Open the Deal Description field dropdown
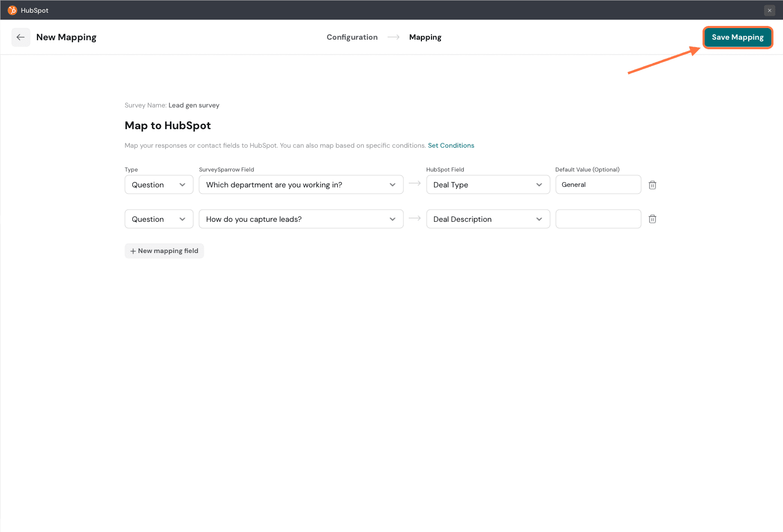This screenshot has width=783, height=532. point(488,219)
